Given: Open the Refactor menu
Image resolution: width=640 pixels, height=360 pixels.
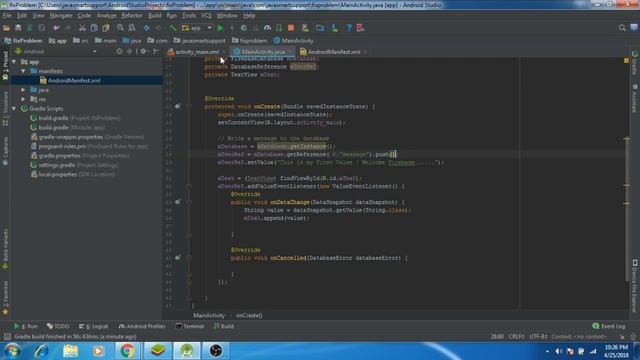Looking at the screenshot, I should [x=132, y=16].
